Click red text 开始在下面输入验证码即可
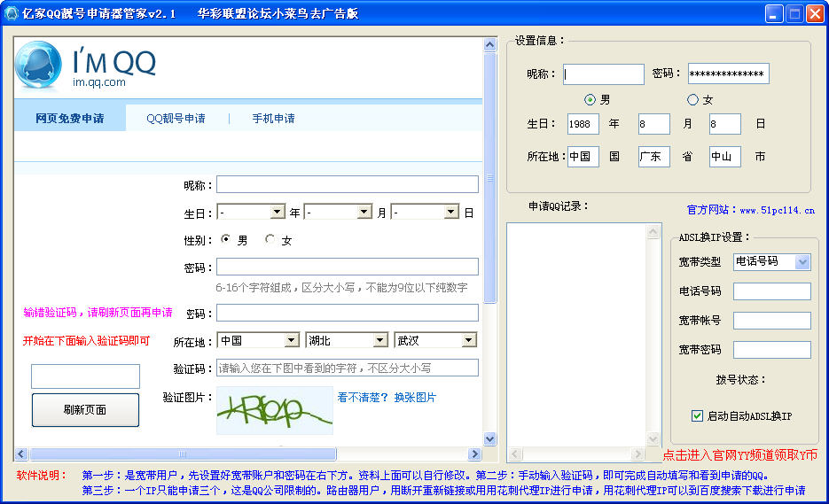This screenshot has height=504, width=829. point(86,341)
